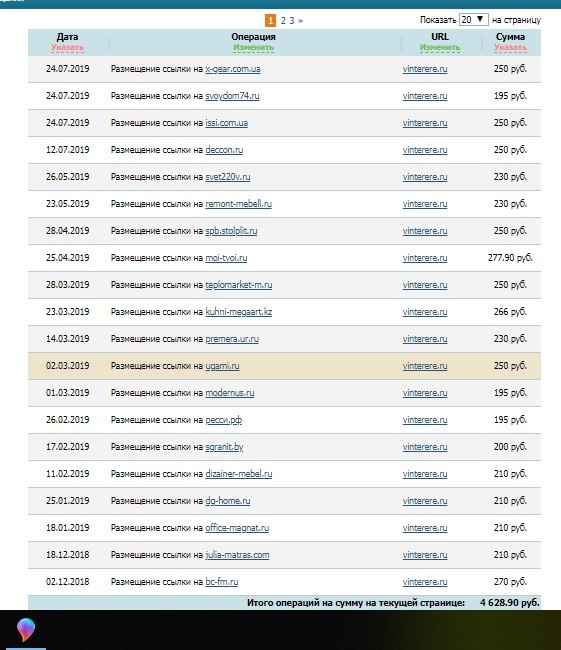Open the rows-per-page dropdown showing 20
The height and width of the screenshot is (650, 561).
point(474,19)
